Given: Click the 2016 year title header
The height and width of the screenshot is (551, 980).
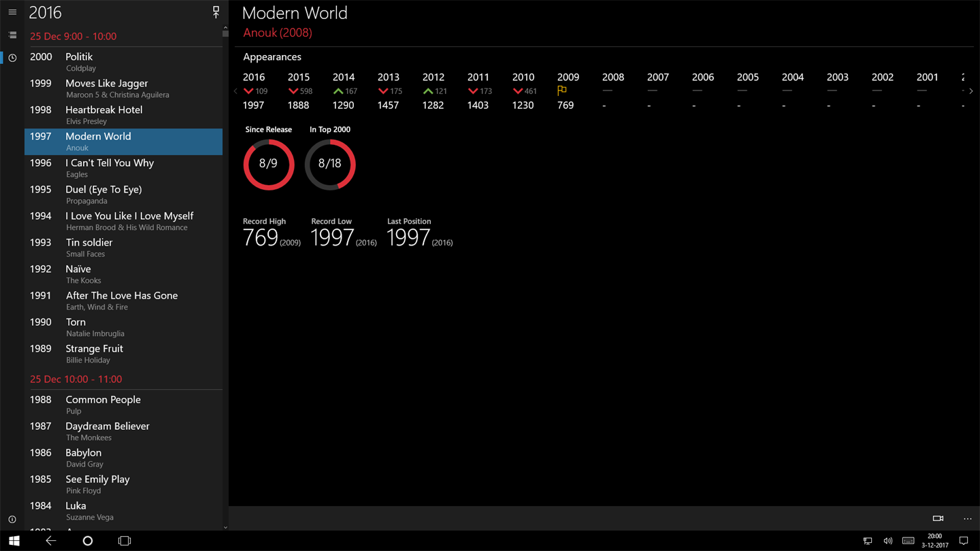Looking at the screenshot, I should pyautogui.click(x=45, y=13).
